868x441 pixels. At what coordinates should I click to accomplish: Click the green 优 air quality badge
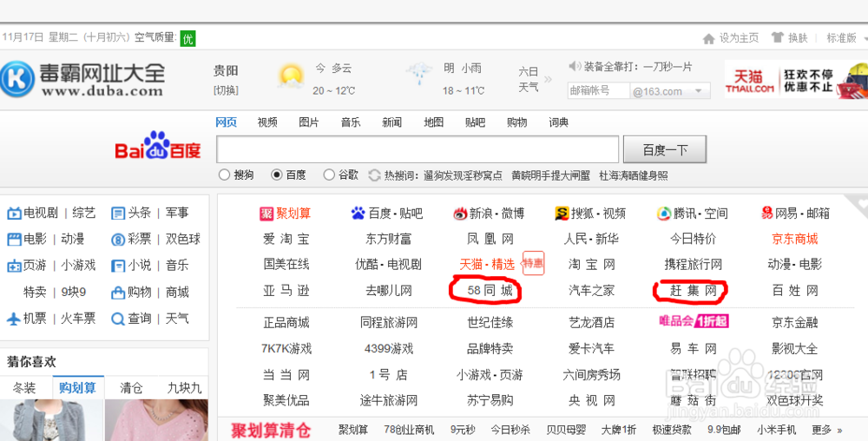point(187,38)
